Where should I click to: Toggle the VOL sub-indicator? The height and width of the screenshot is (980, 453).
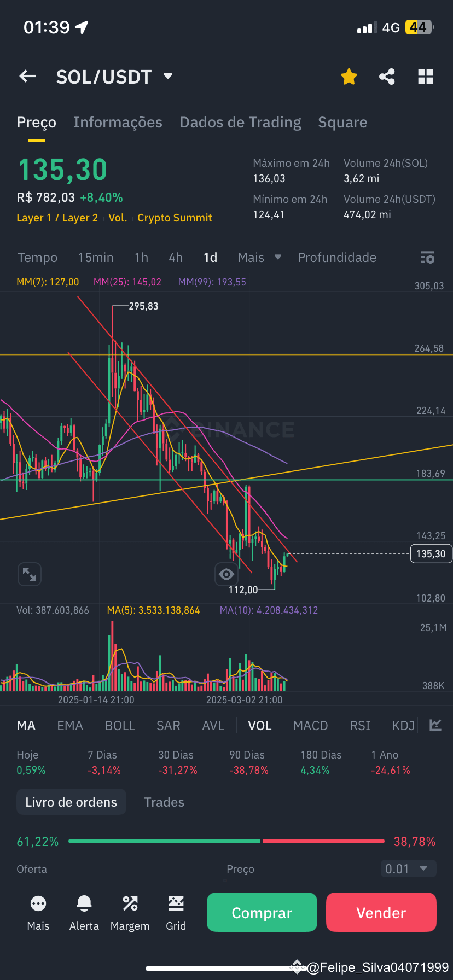pos(260,726)
